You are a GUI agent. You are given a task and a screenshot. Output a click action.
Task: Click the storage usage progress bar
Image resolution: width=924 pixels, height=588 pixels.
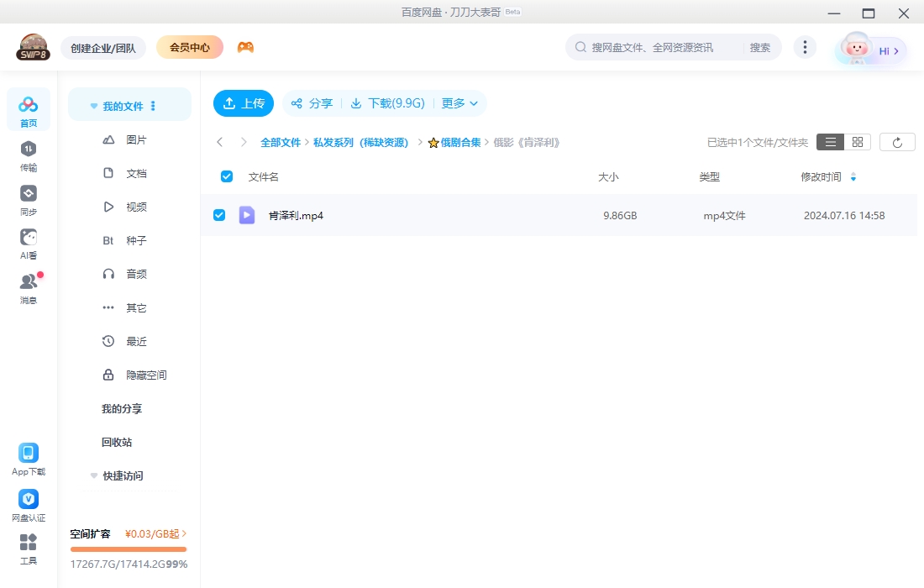point(128,549)
